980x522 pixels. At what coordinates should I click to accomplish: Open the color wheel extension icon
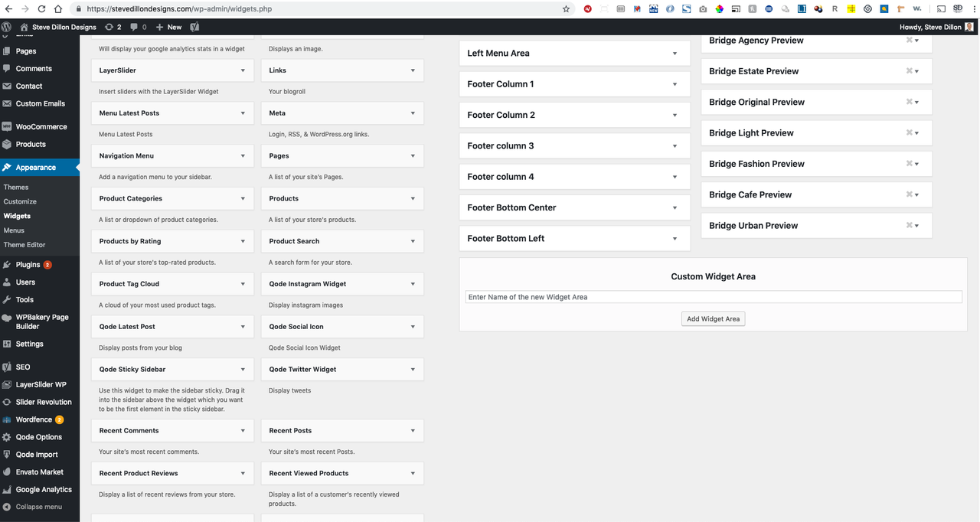point(719,9)
